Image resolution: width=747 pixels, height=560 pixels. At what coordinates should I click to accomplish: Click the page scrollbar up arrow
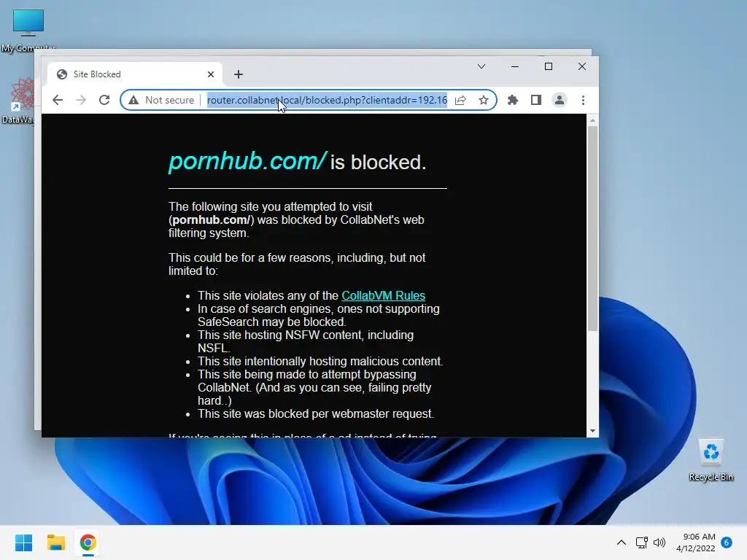592,120
